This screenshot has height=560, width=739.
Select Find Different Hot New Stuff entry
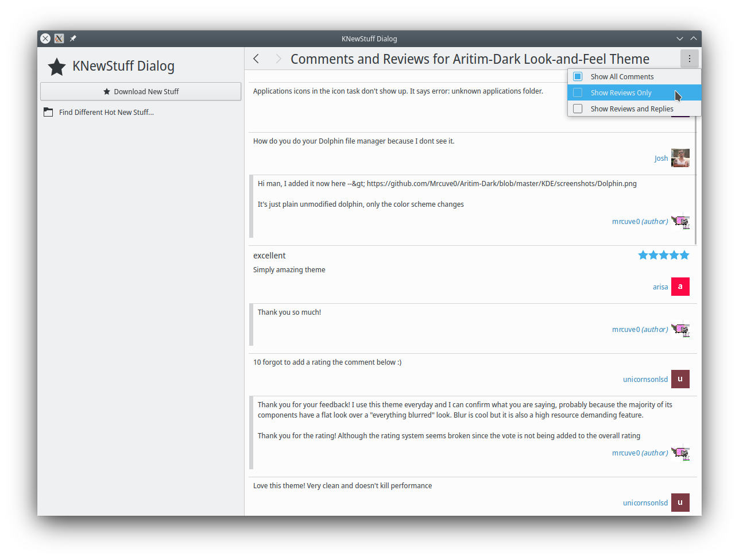pos(106,113)
